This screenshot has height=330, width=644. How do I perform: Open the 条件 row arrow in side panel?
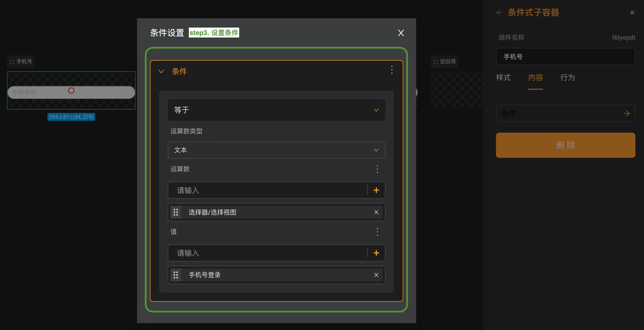click(x=626, y=113)
